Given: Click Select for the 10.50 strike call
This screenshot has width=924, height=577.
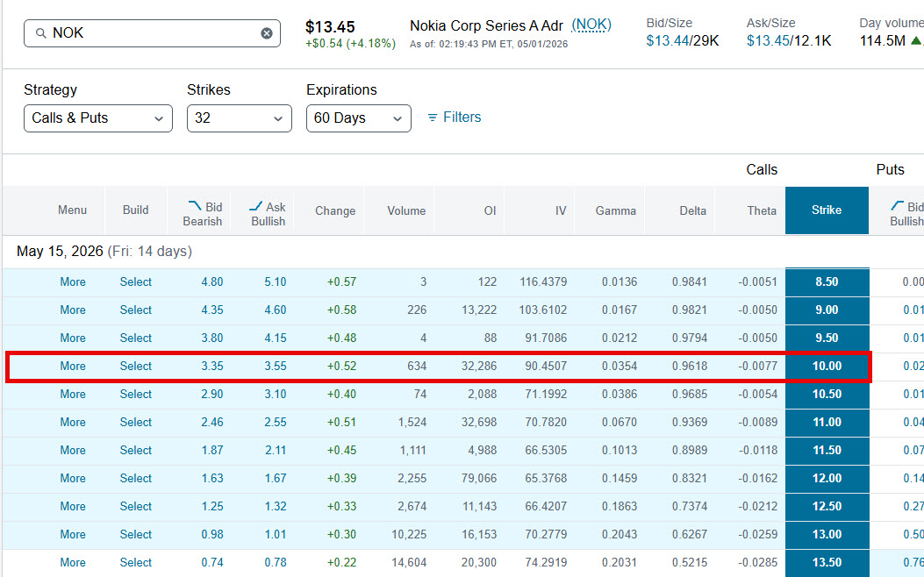Looking at the screenshot, I should (x=135, y=394).
